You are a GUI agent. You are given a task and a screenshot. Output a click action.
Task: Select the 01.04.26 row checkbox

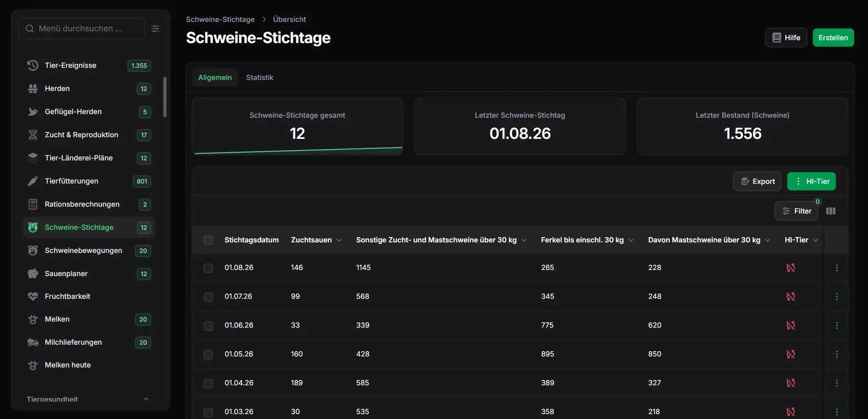208,384
